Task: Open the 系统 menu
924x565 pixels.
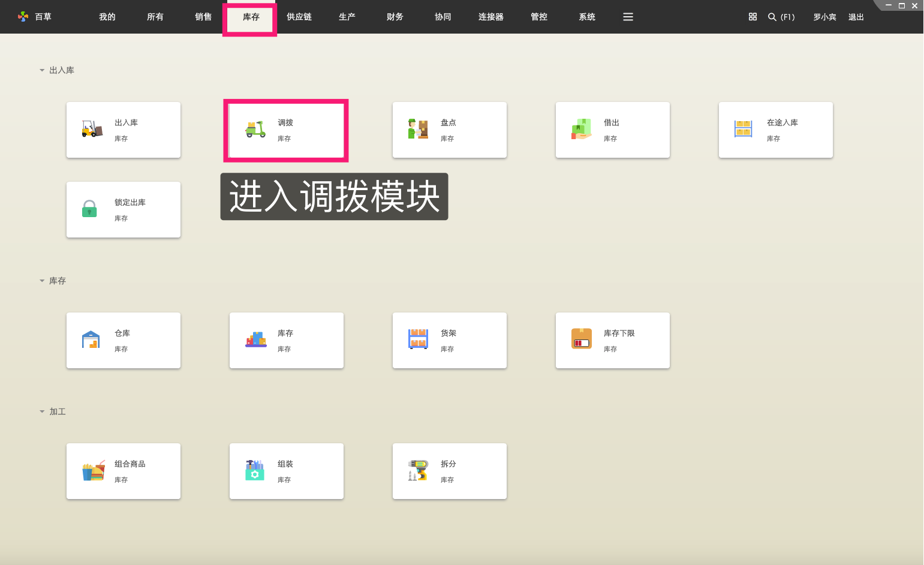Action: click(586, 17)
